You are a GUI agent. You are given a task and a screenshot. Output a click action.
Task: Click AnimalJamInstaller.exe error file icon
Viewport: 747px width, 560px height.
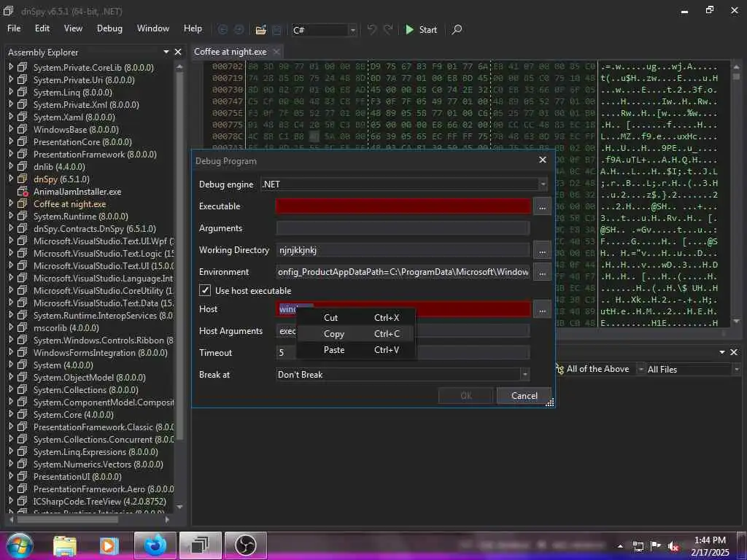pyautogui.click(x=23, y=192)
